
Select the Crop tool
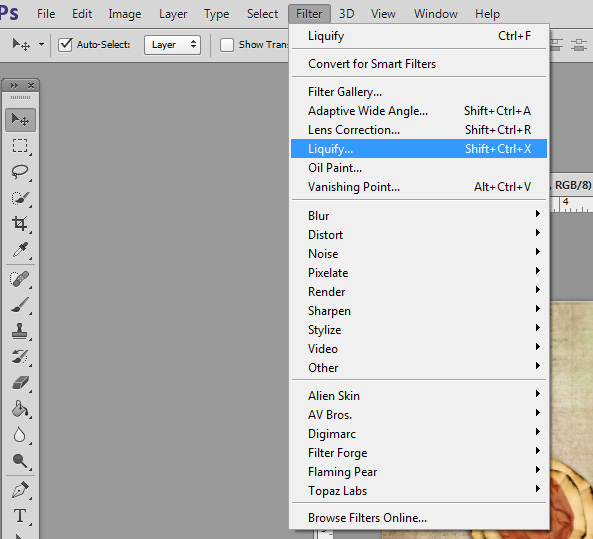click(20, 224)
